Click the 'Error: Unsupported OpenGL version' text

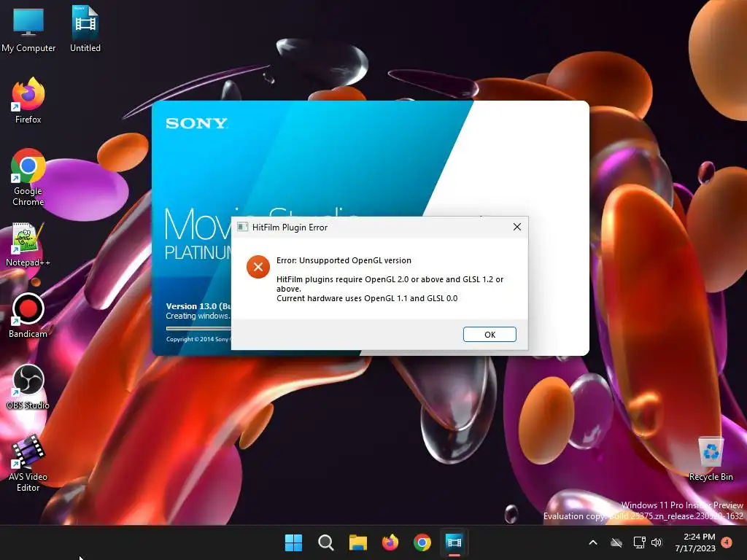click(344, 260)
